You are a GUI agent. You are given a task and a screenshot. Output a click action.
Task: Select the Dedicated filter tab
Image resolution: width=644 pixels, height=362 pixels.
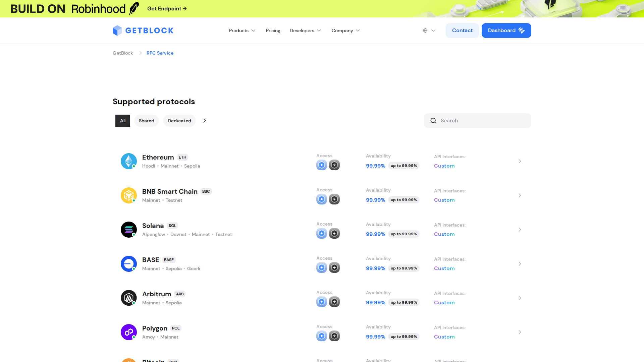179,121
